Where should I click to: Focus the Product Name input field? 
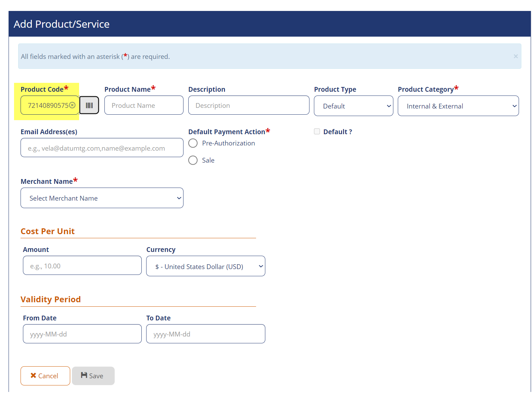[x=144, y=105]
